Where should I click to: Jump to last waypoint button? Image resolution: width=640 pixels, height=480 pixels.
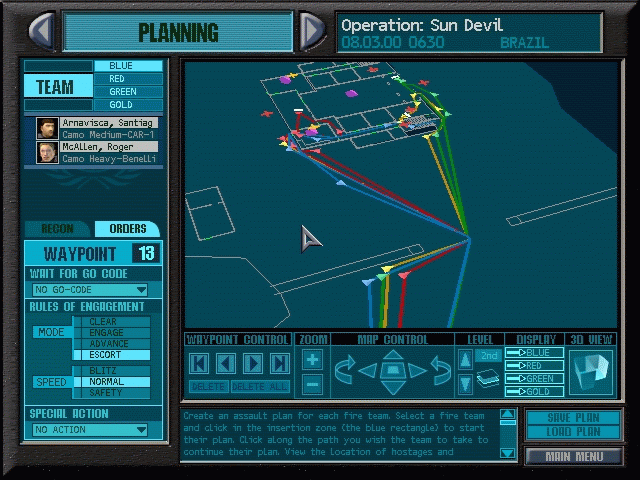click(280, 363)
